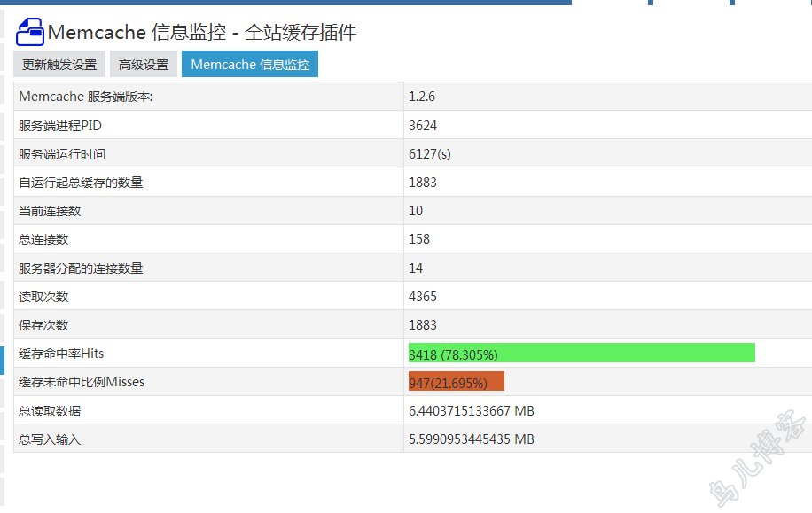The image size is (812, 513).
Task: Click the 缓存未命中比例Misses label
Action: 82,383
